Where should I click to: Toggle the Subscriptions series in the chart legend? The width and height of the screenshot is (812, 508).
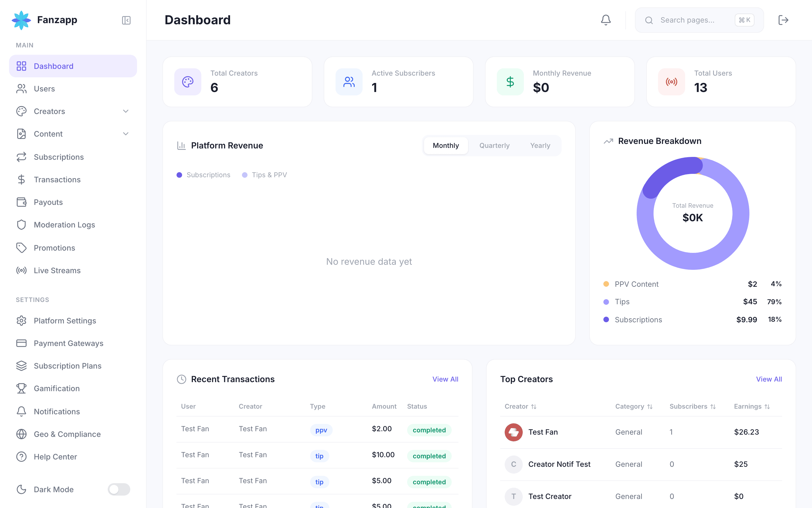[x=203, y=175]
